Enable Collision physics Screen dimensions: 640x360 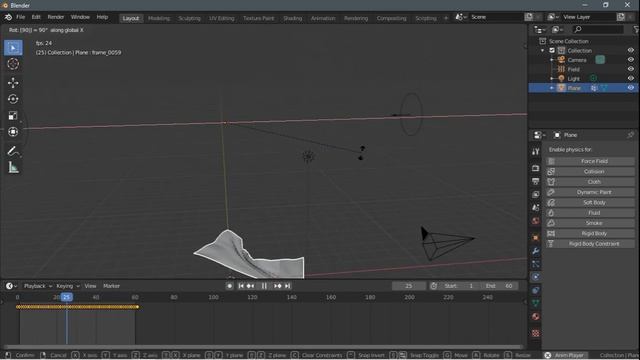coord(590,171)
